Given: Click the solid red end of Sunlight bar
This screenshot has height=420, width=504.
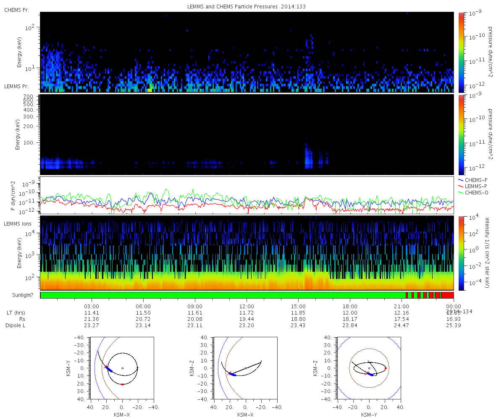Looking at the screenshot, I should click(x=447, y=295).
